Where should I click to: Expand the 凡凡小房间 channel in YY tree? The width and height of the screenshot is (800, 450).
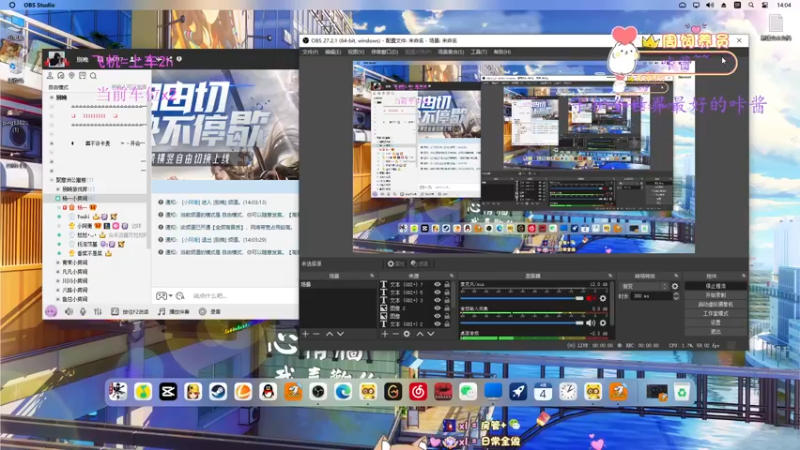[58, 271]
